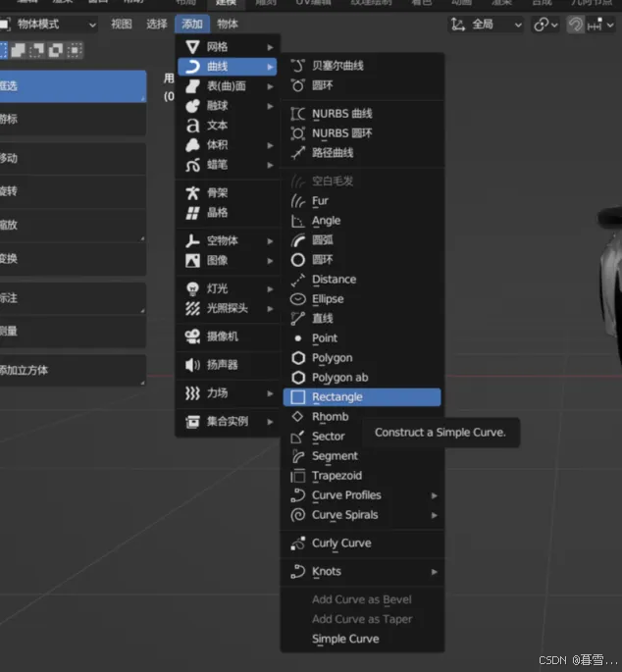
Task: Open the 空物体 empty submenu
Action: pyautogui.click(x=228, y=241)
